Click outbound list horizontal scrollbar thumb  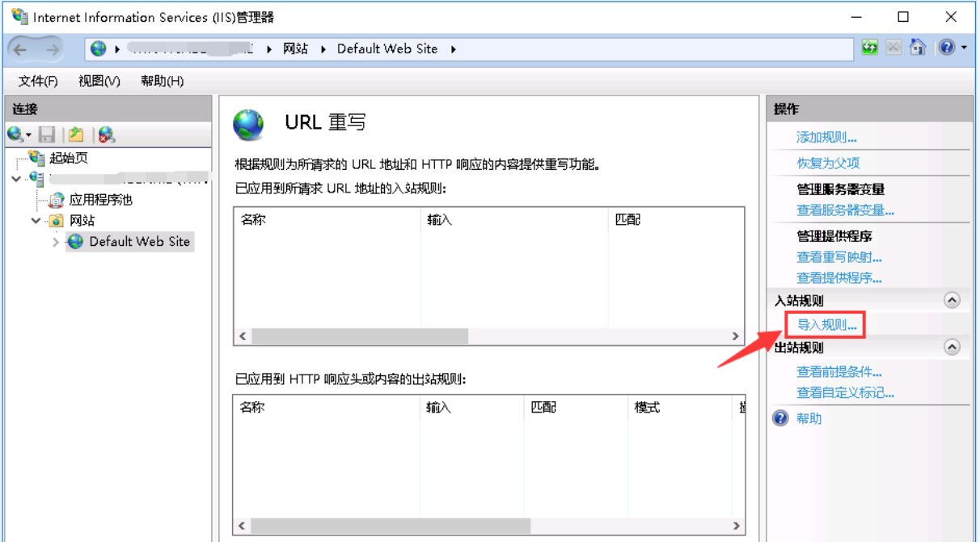pyautogui.click(x=390, y=526)
